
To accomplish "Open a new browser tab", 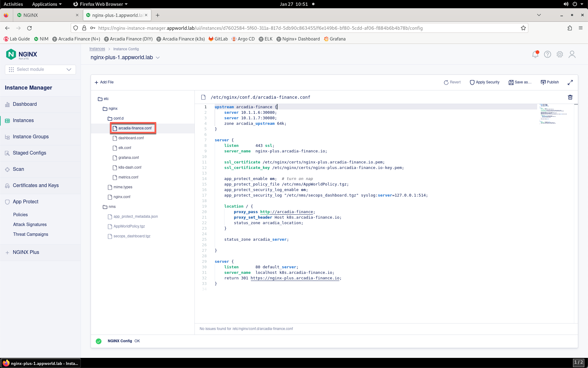I will pos(157,15).
